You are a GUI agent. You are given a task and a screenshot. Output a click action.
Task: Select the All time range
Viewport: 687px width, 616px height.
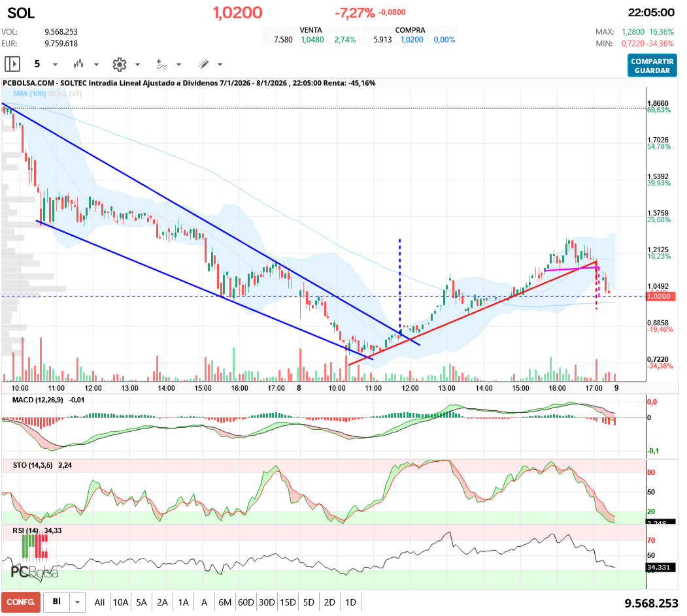pyautogui.click(x=99, y=602)
